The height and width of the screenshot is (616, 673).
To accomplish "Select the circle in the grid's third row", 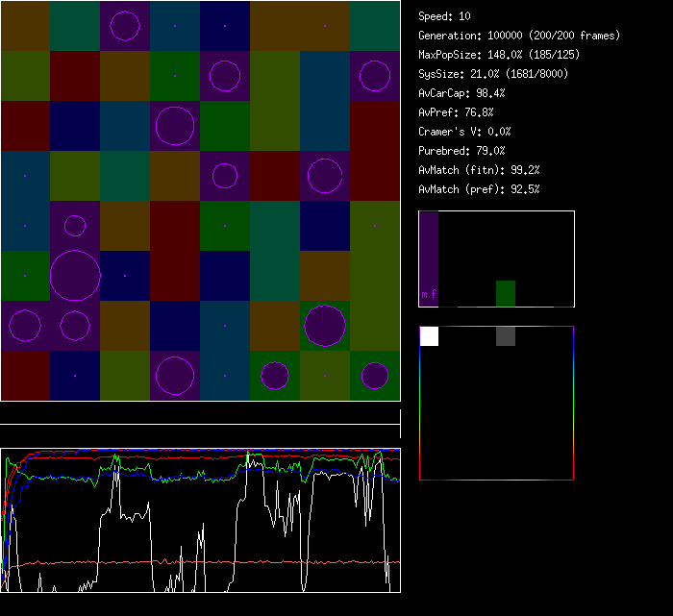I will pos(174,126).
